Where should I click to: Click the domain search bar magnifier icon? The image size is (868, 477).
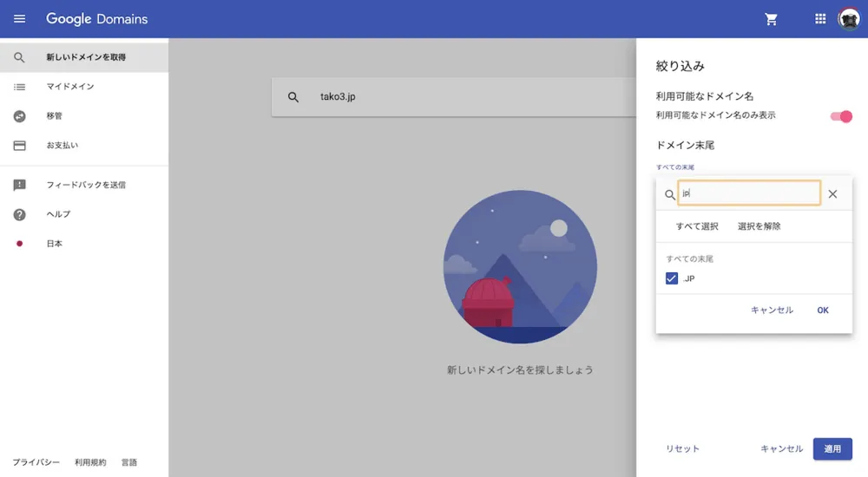293,97
